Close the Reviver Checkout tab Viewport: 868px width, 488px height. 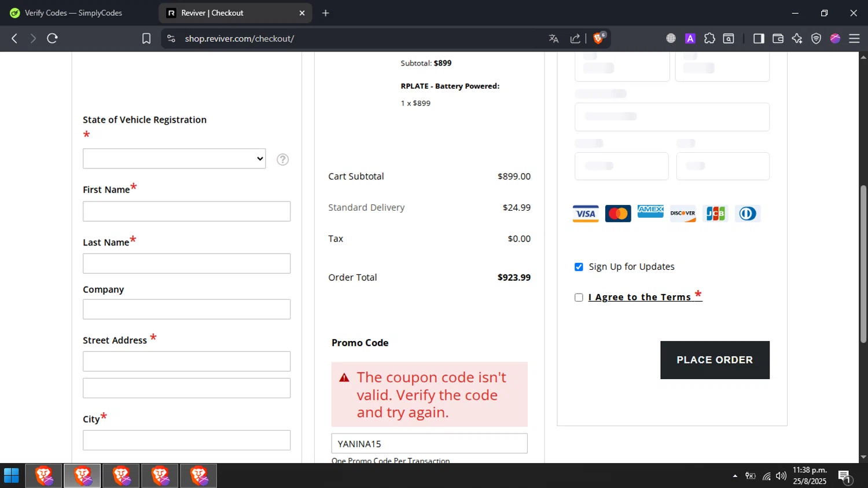tap(302, 13)
